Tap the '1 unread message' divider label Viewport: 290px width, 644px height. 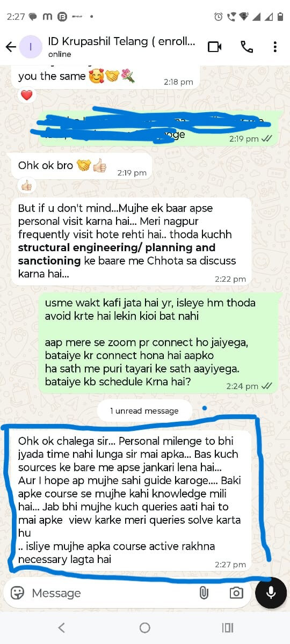click(144, 411)
